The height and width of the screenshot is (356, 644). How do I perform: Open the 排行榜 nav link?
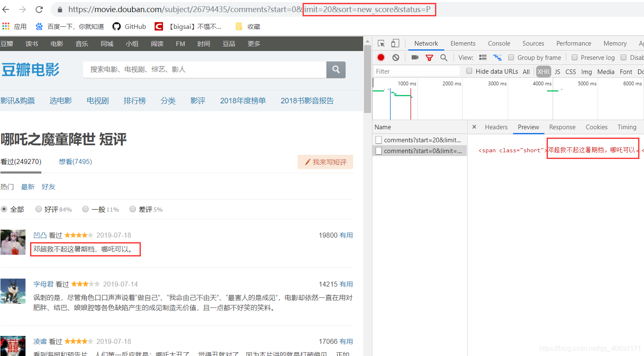[x=135, y=100]
